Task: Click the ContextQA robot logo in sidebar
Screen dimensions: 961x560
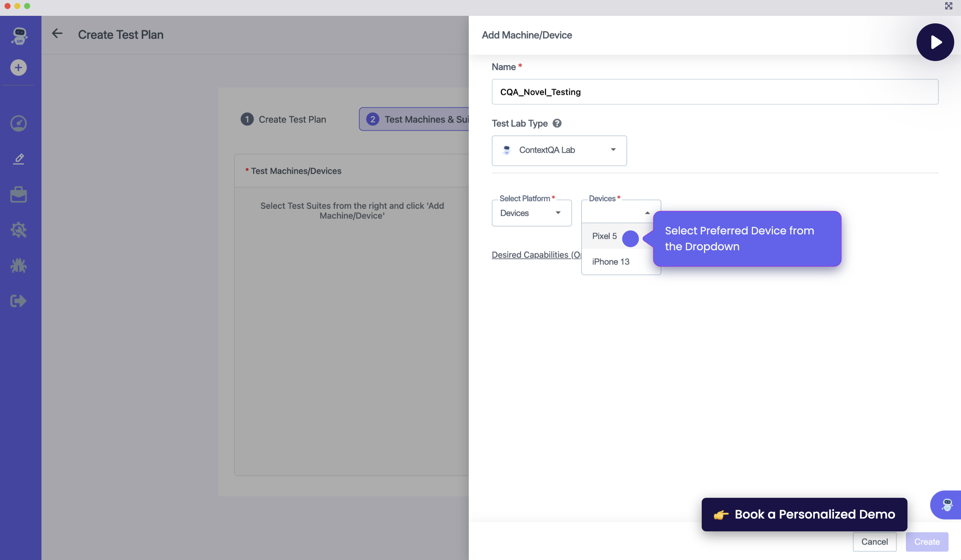Action: click(19, 36)
